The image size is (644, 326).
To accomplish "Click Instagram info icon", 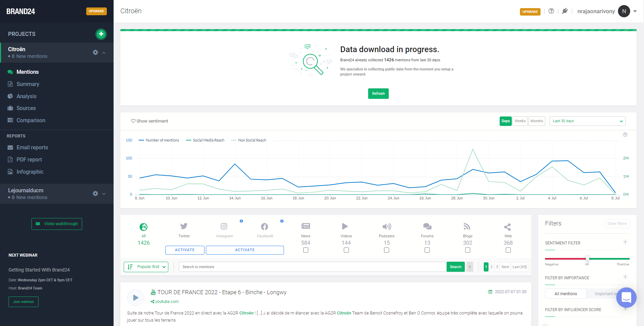I will [x=241, y=221].
